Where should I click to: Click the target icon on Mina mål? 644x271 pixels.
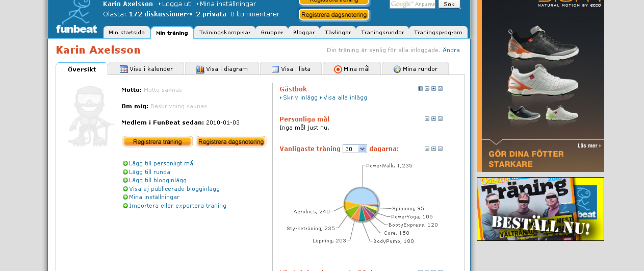click(338, 69)
